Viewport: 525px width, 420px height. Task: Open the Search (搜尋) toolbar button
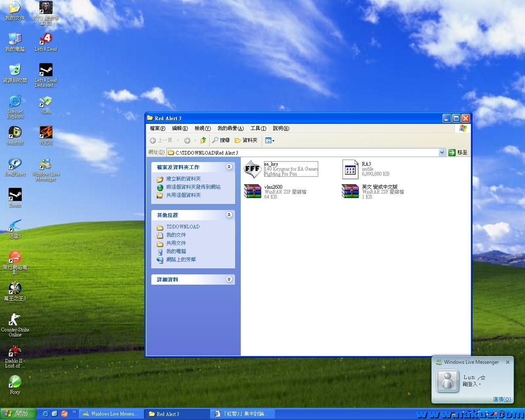(x=221, y=140)
